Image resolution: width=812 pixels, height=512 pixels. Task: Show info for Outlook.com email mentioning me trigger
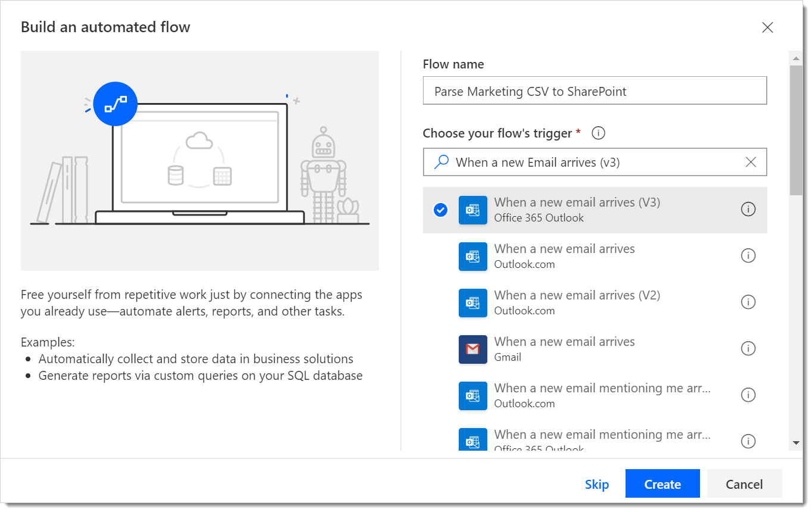[x=748, y=395]
